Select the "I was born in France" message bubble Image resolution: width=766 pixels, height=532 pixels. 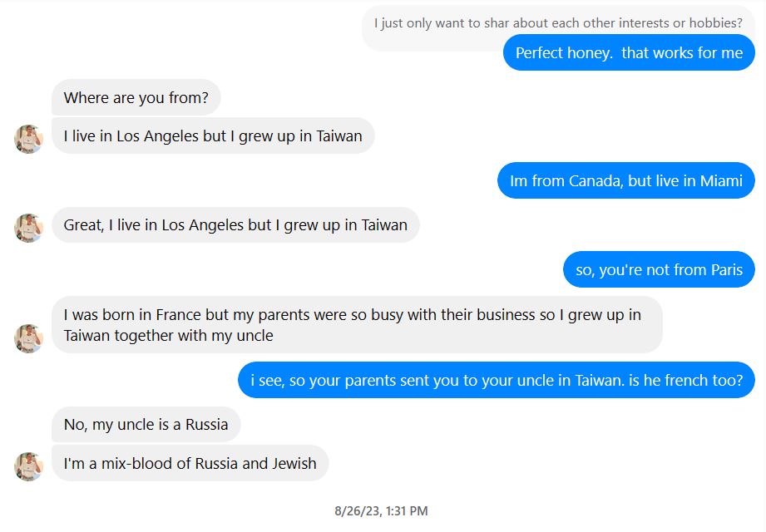(x=357, y=325)
